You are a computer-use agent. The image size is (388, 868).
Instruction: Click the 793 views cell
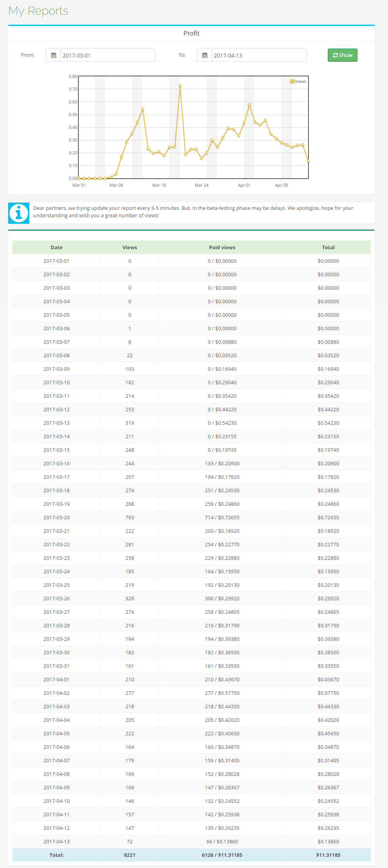coord(130,517)
